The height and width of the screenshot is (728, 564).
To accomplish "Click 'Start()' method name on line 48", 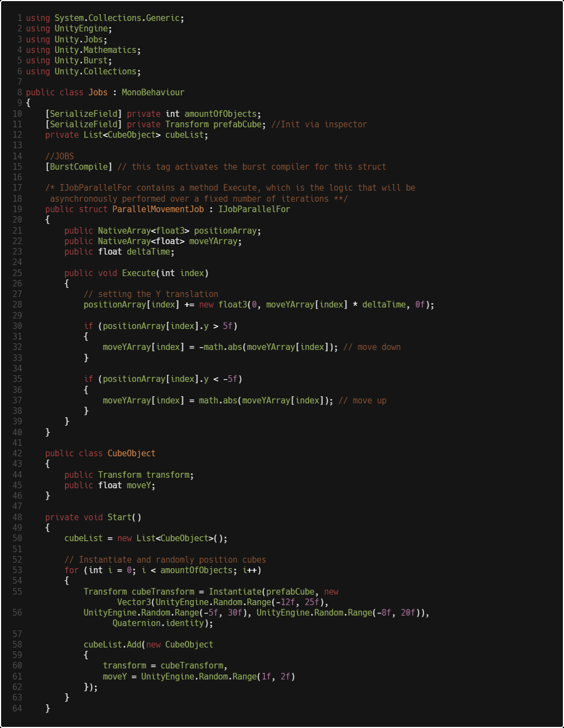I will [124, 517].
